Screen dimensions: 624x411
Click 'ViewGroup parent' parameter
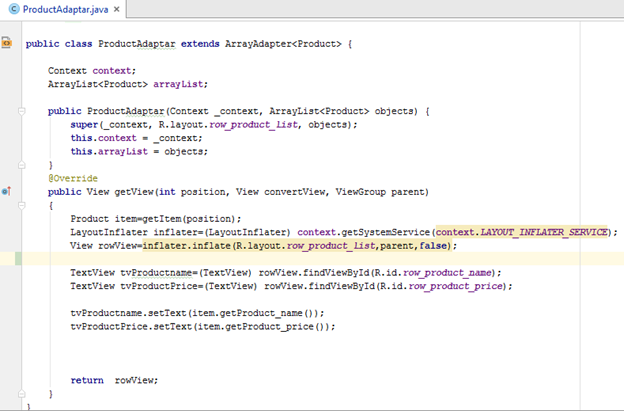(380, 192)
